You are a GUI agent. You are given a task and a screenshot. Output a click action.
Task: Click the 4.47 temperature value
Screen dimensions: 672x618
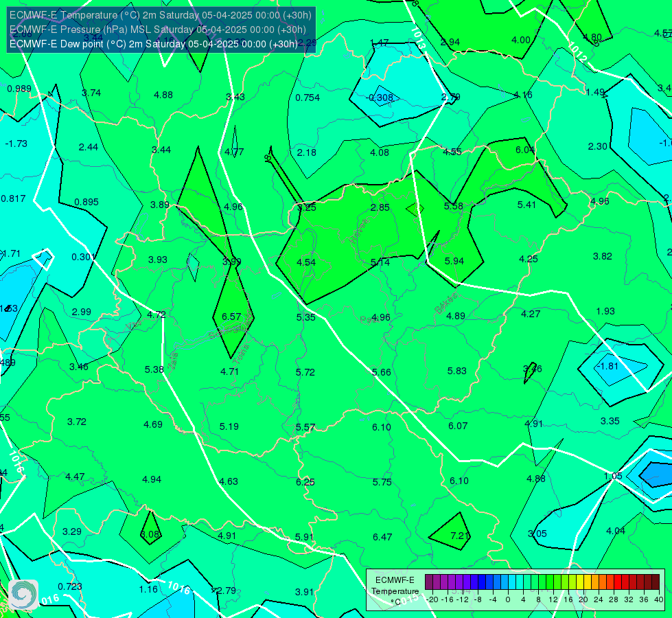click(x=75, y=477)
